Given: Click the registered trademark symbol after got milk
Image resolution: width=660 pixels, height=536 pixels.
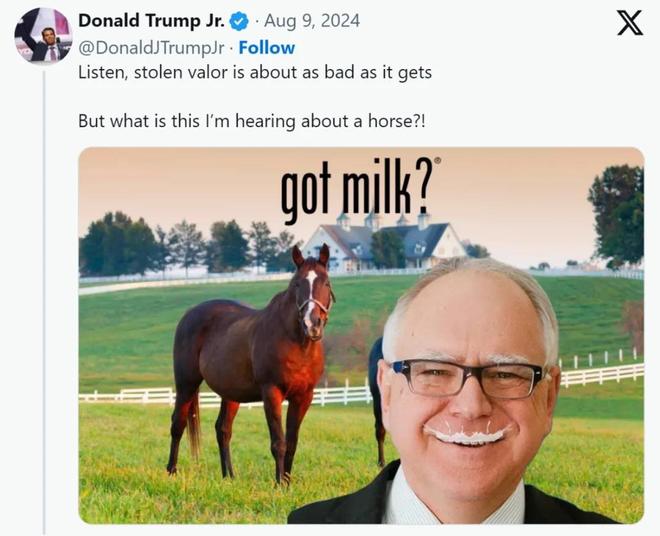Looking at the screenshot, I should tap(438, 160).
